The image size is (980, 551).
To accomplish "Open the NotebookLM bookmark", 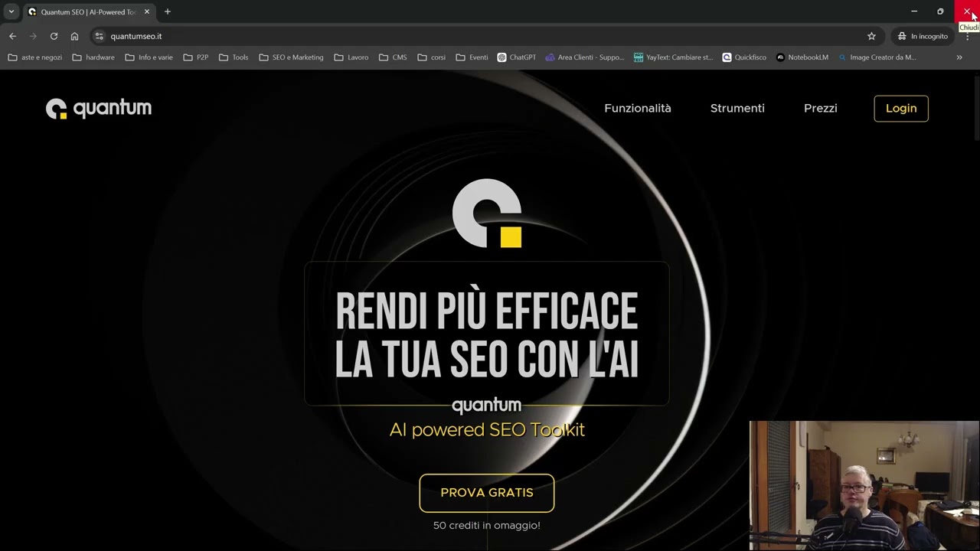I will point(802,57).
